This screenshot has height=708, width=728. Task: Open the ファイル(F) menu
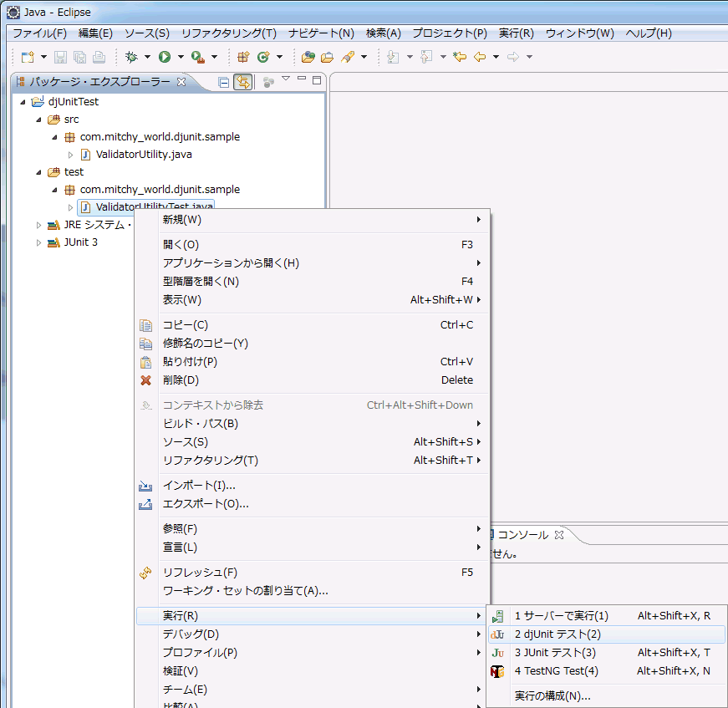[39, 33]
